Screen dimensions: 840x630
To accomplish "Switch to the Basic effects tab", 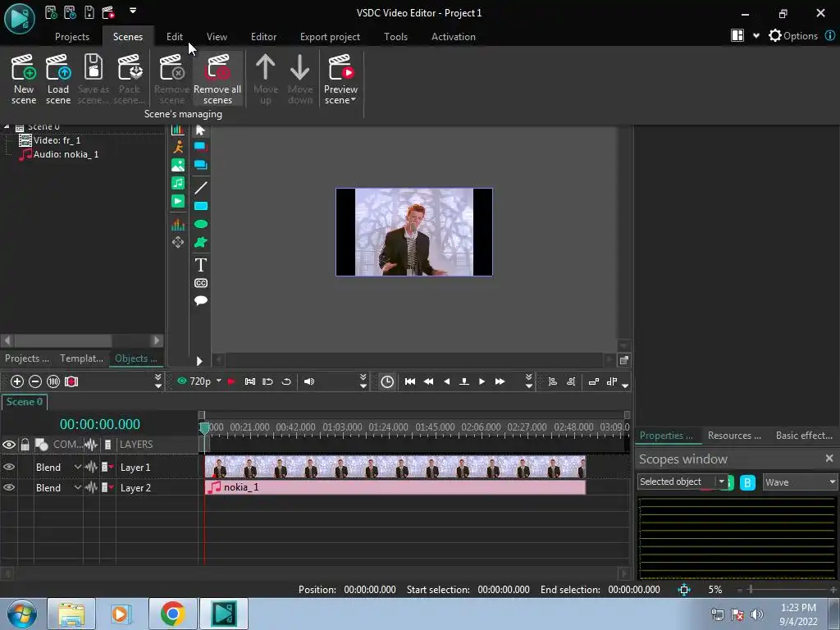I will tap(804, 436).
